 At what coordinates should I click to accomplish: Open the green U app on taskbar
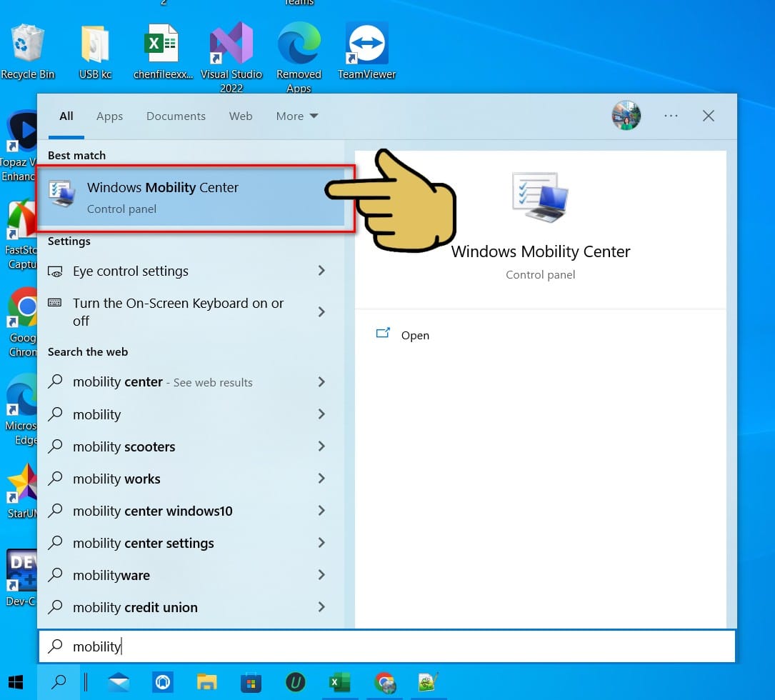tap(296, 682)
